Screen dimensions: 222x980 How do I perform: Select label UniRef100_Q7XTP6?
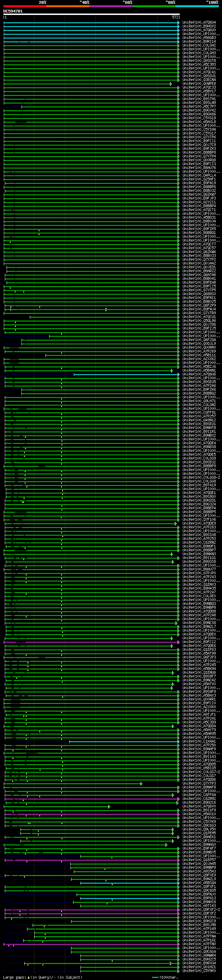[x=199, y=137]
